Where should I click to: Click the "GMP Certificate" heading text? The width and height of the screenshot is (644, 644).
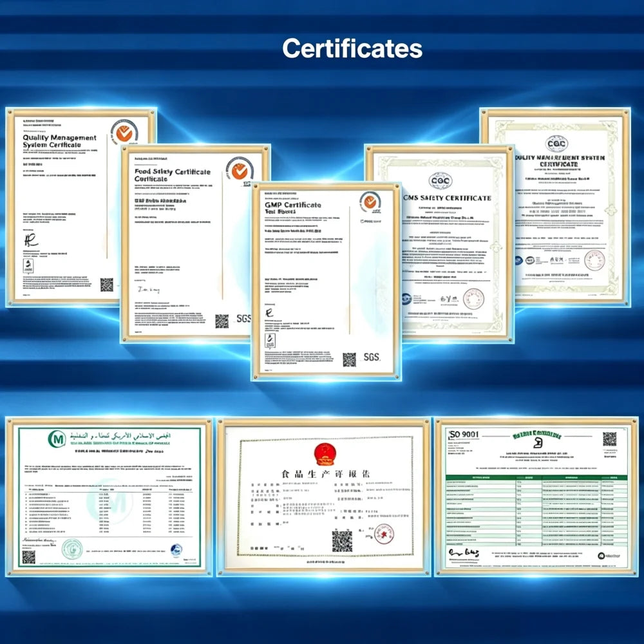click(293, 205)
